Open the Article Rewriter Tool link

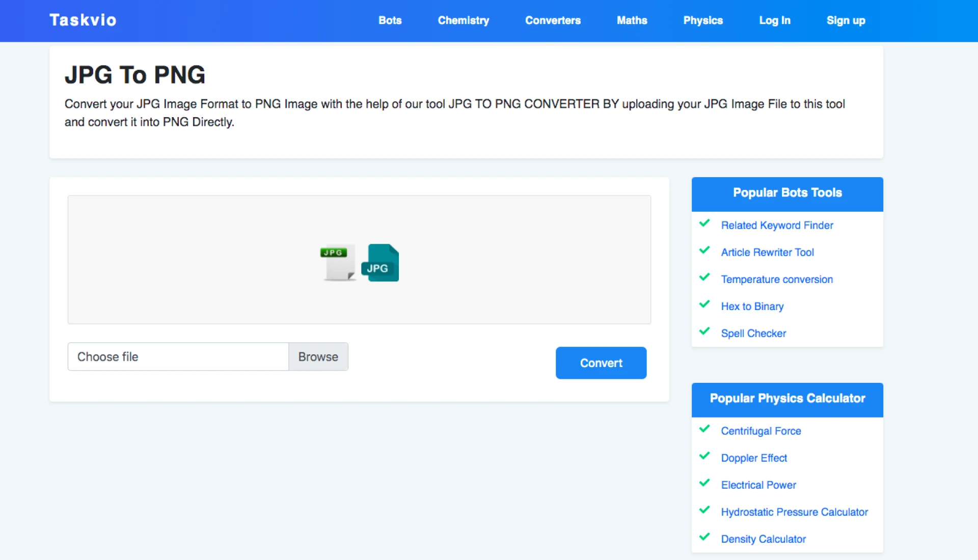pos(767,253)
